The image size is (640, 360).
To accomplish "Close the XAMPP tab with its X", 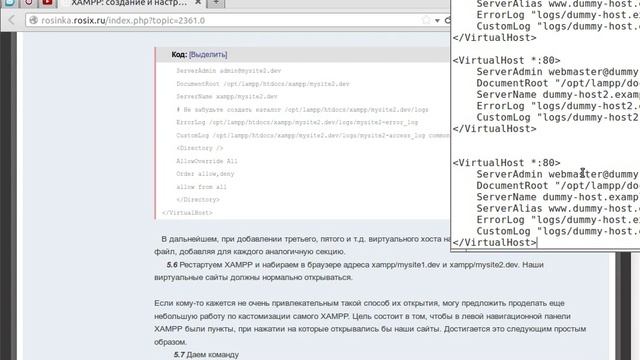I will point(198,3).
